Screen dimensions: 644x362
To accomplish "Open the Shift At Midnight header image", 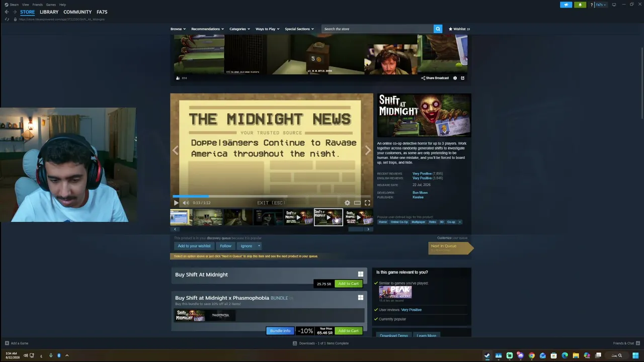I will (424, 115).
